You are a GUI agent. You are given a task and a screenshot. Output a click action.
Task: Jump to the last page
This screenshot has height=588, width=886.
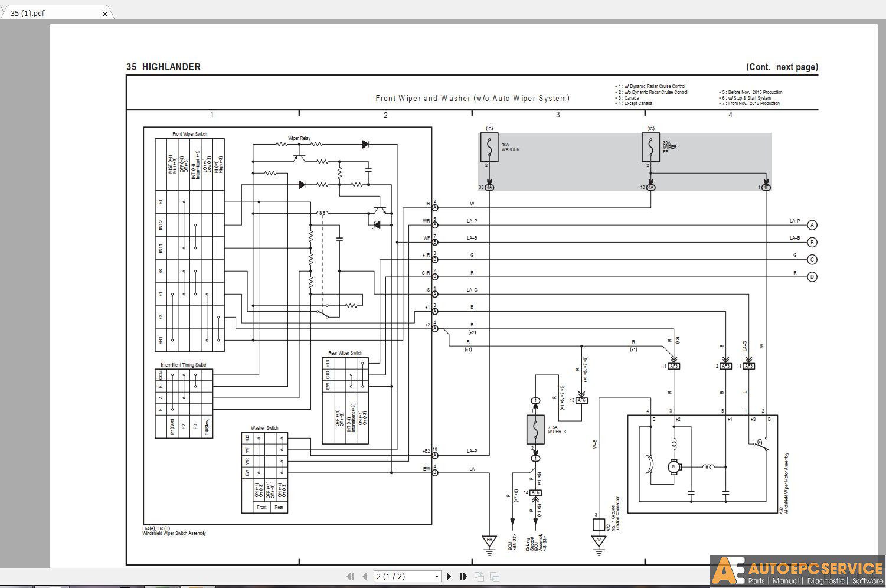(x=463, y=576)
